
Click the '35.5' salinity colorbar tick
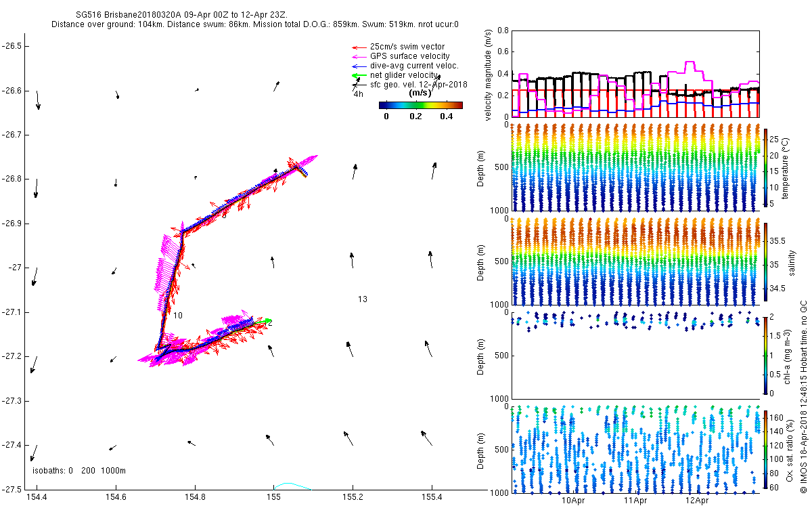pos(779,241)
